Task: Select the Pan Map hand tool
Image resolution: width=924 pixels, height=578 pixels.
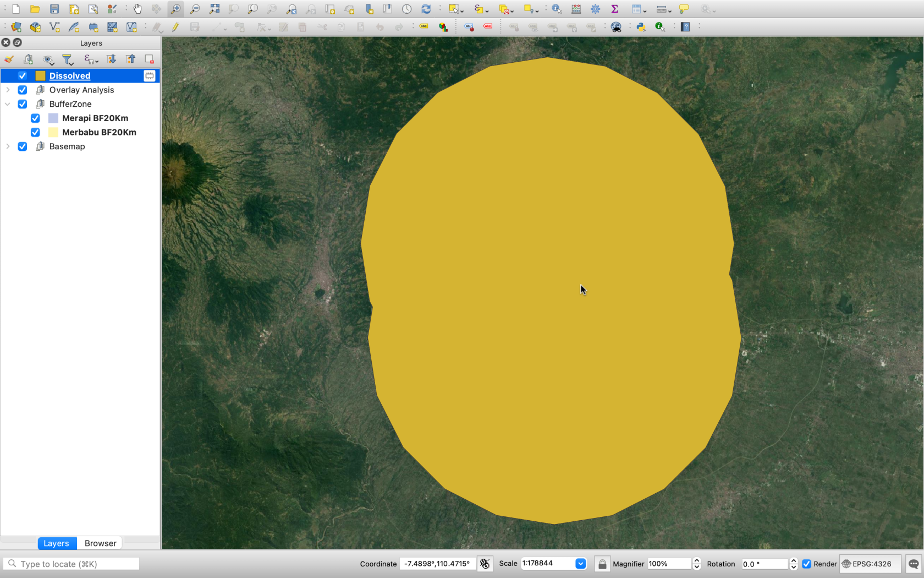Action: click(x=137, y=9)
